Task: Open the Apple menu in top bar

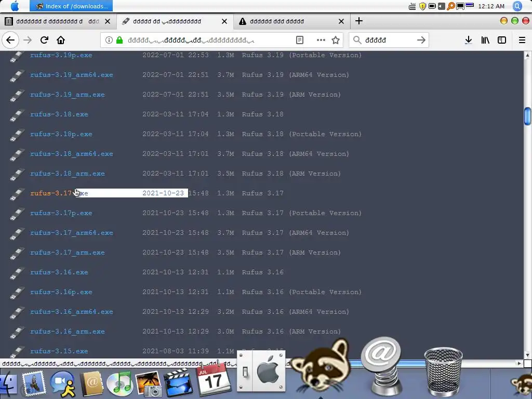Action: [x=15, y=6]
